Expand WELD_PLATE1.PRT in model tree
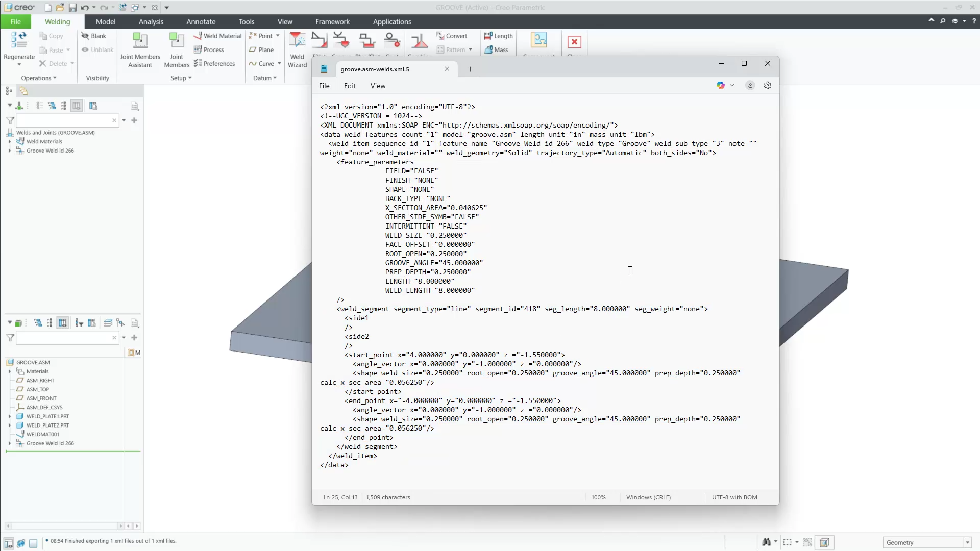 (x=10, y=416)
